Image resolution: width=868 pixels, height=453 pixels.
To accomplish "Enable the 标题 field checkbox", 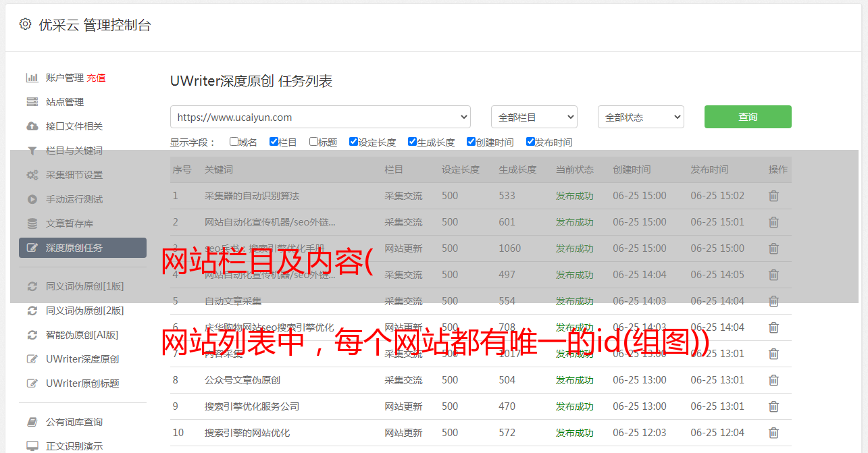I will 313,142.
